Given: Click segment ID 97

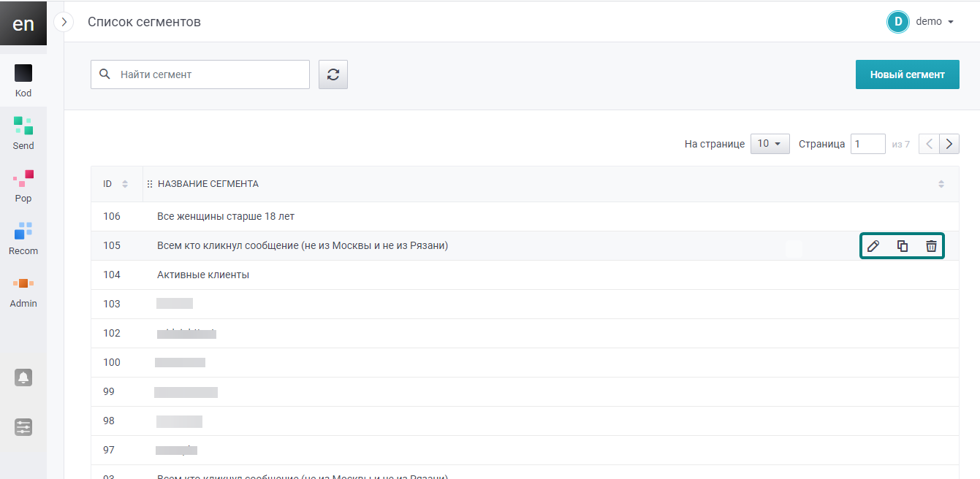Looking at the screenshot, I should tap(109, 451).
